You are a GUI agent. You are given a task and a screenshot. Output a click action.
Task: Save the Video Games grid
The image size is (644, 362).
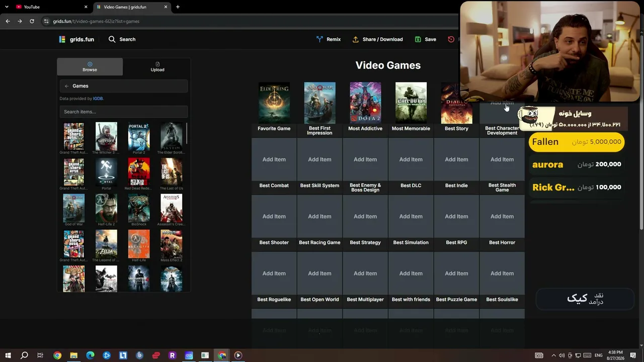click(425, 39)
